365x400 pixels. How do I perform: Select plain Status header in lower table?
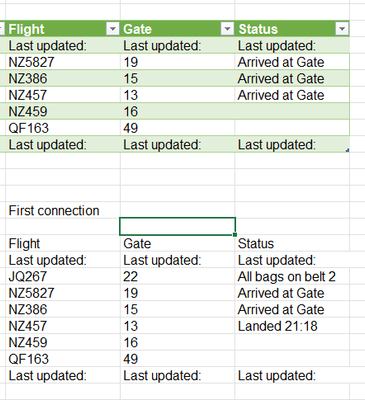[x=292, y=243]
